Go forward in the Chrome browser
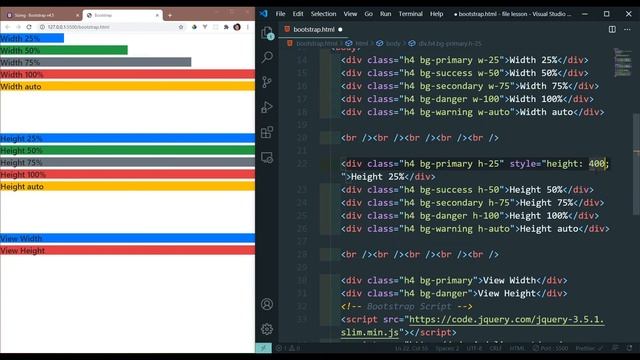Screen dimensions: 640x360 click(x=18, y=27)
